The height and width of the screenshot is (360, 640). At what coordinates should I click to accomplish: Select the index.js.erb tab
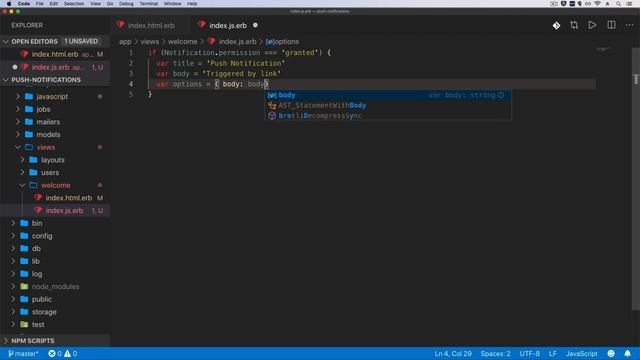pyautogui.click(x=228, y=25)
